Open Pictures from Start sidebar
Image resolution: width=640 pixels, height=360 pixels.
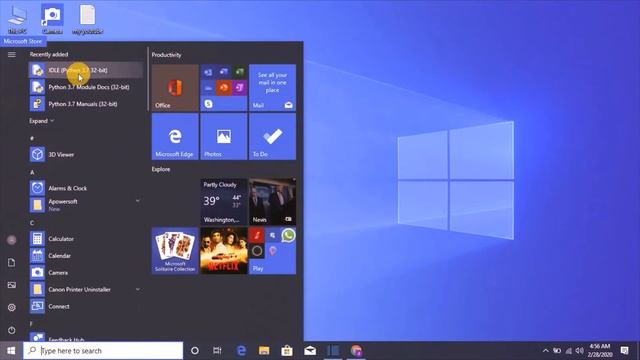[11, 285]
